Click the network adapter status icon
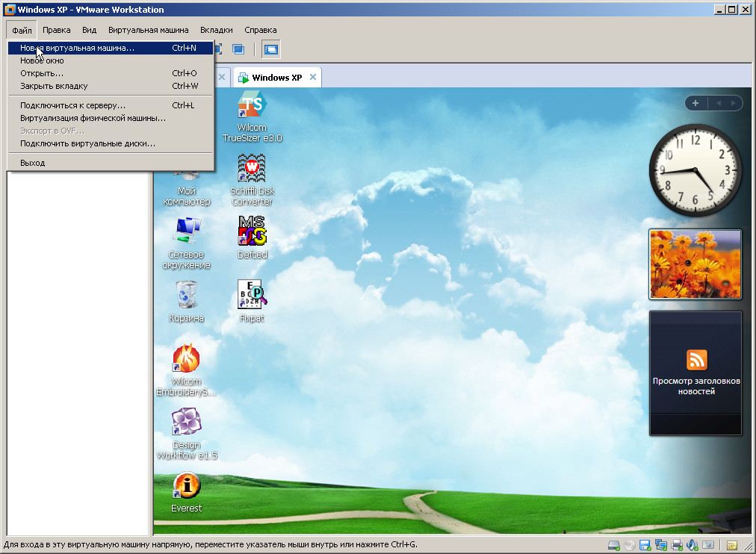The image size is (756, 554). point(660,545)
